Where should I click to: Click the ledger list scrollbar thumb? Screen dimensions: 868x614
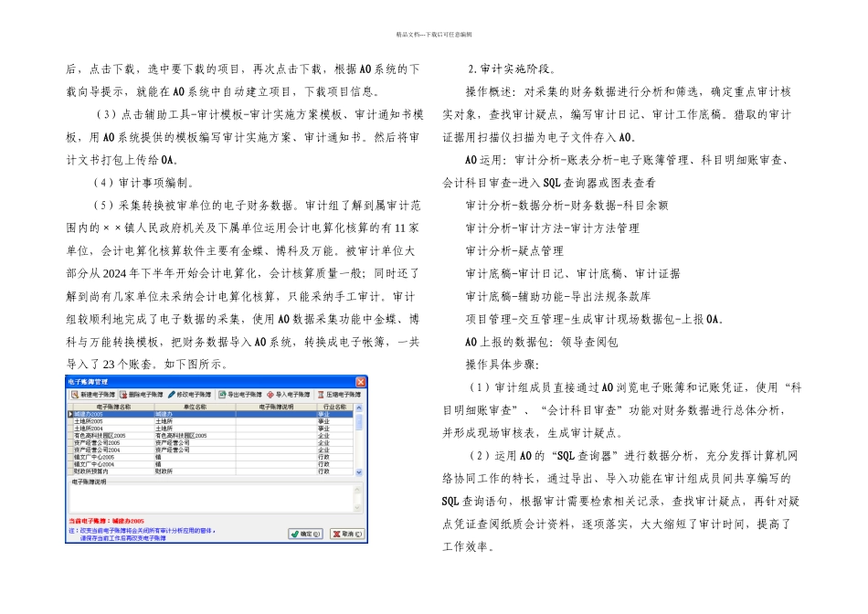point(359,422)
